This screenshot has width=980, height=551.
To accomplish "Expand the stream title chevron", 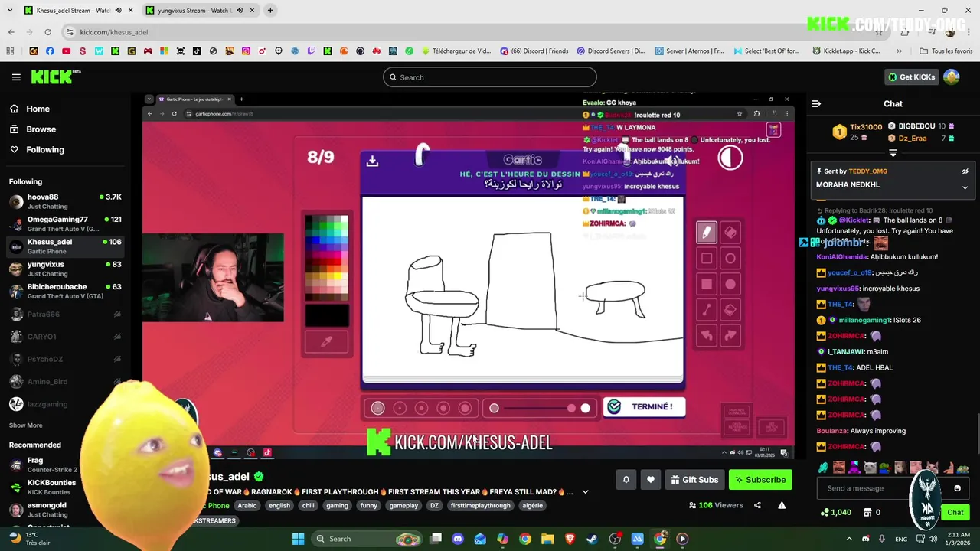I will tap(586, 492).
